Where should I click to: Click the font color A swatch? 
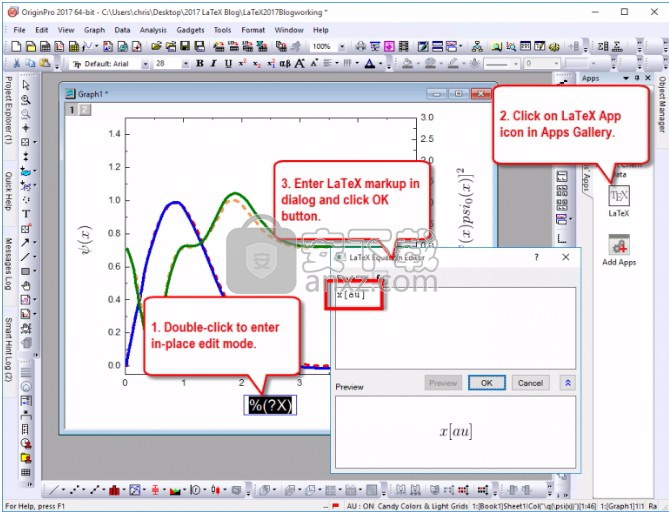pyautogui.click(x=370, y=64)
